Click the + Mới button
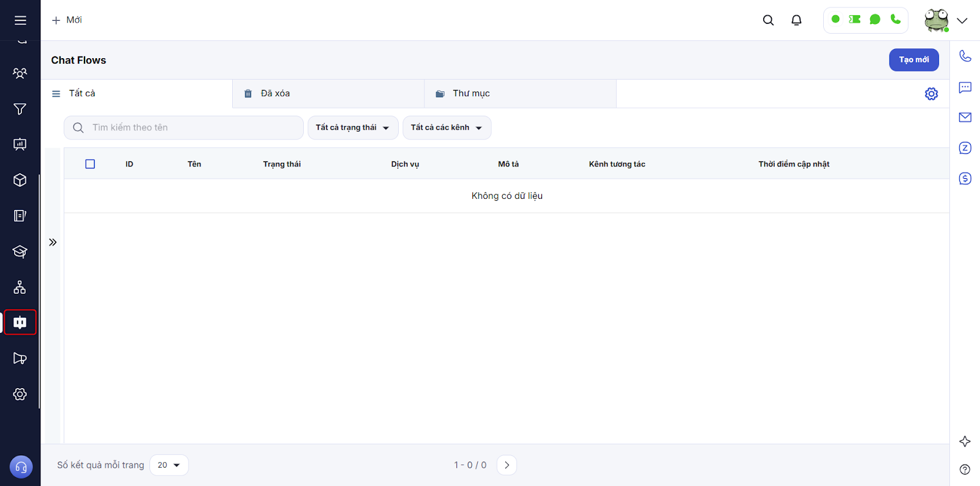This screenshot has width=980, height=486. 67,20
